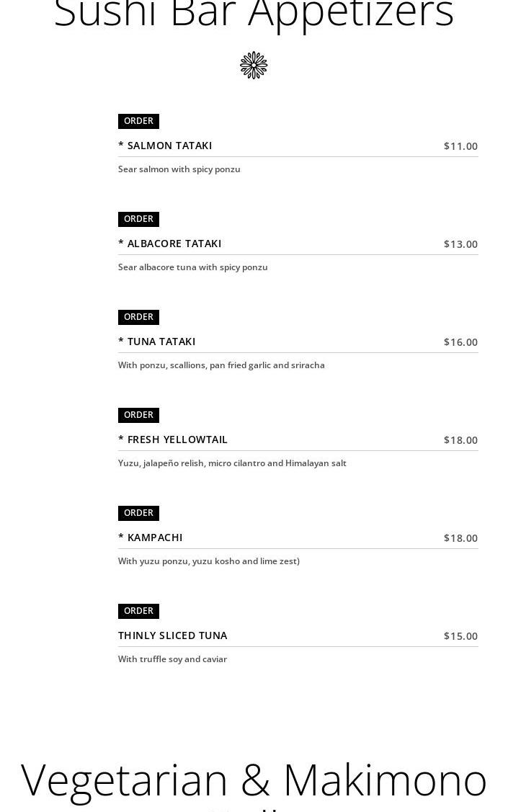Open the Tuna Tataki menu item title

[x=157, y=342]
